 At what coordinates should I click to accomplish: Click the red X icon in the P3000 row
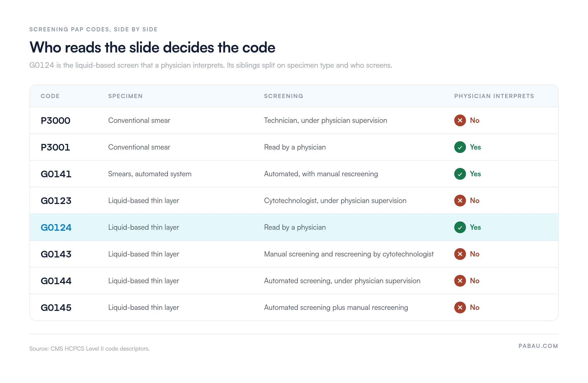pos(460,120)
